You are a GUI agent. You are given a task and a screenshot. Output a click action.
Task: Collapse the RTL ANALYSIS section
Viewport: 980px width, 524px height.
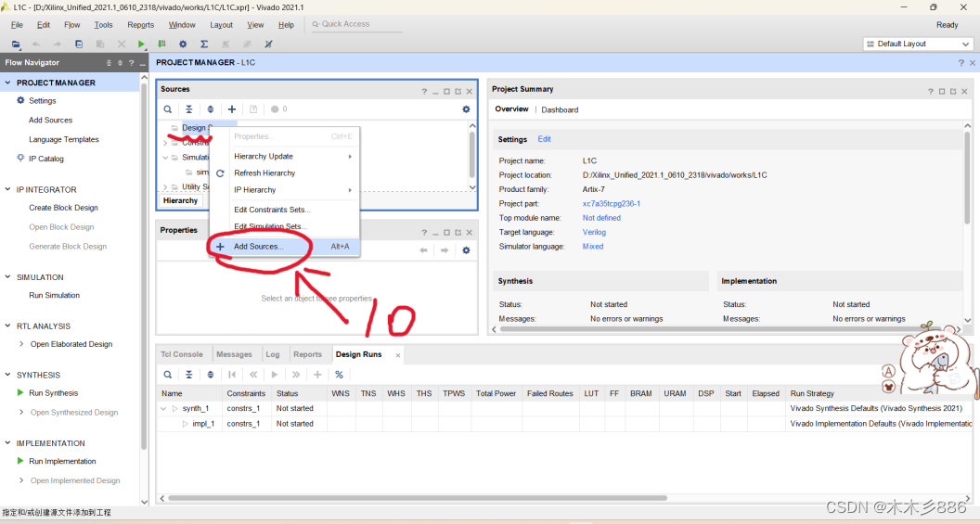pos(7,326)
